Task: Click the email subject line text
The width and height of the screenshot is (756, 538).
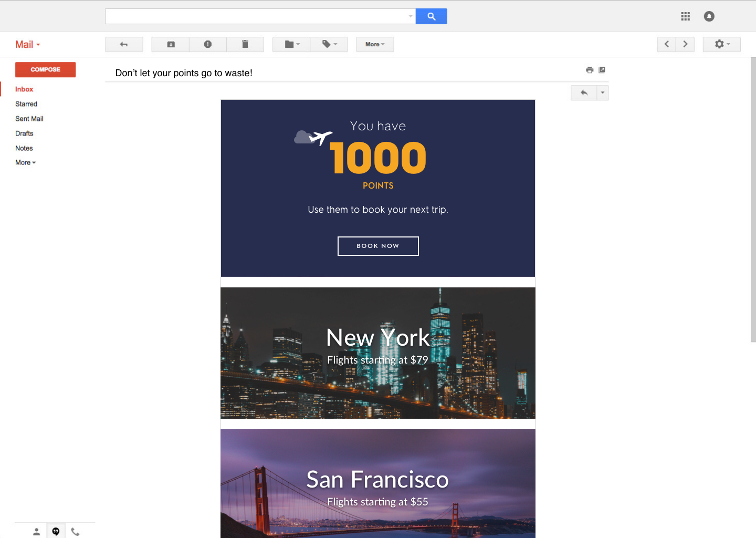Action: tap(184, 73)
